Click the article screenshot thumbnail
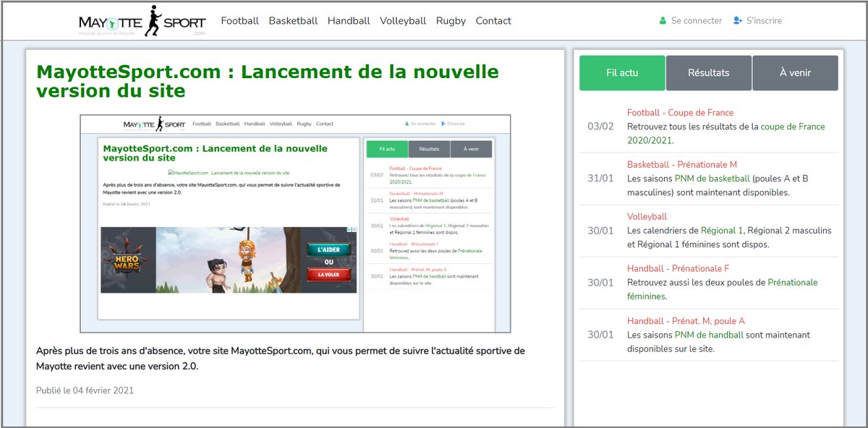 click(295, 223)
